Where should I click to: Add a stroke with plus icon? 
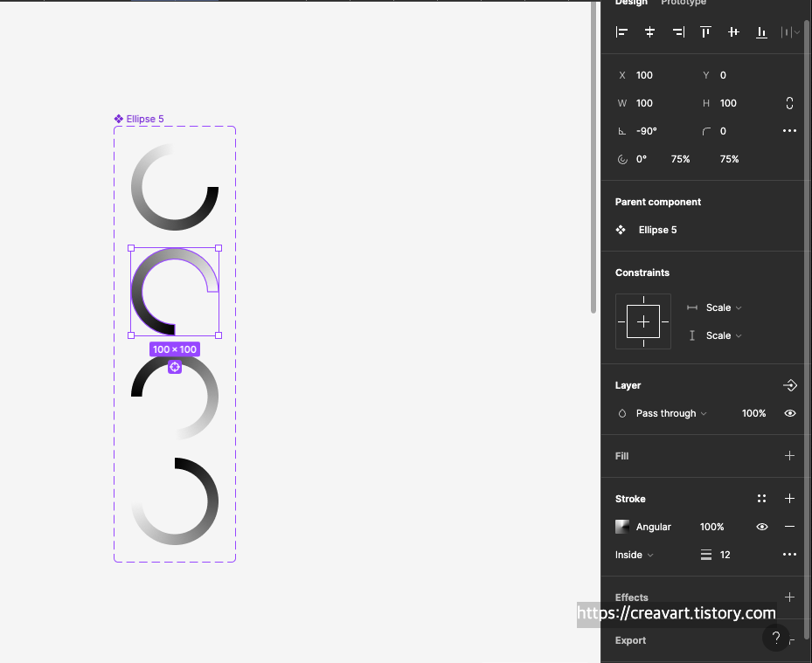pos(790,499)
